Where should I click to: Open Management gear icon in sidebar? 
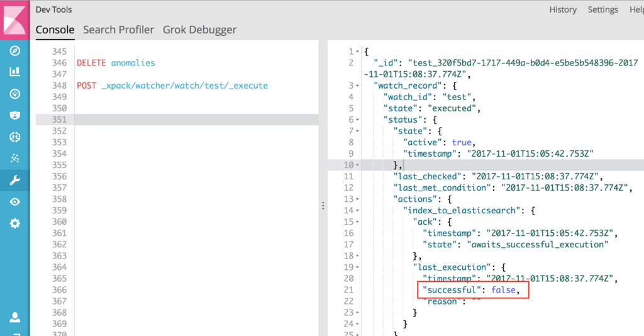(x=15, y=223)
